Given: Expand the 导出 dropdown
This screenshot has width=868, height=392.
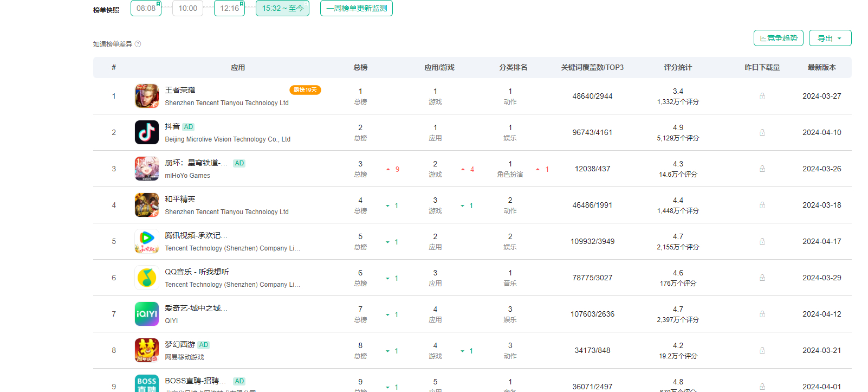Looking at the screenshot, I should (x=830, y=38).
